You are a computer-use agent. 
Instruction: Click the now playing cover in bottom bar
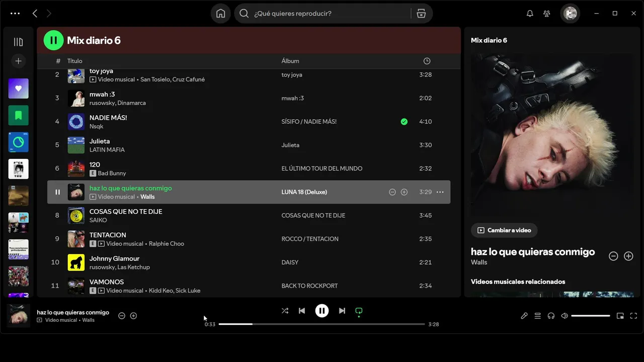tap(19, 316)
